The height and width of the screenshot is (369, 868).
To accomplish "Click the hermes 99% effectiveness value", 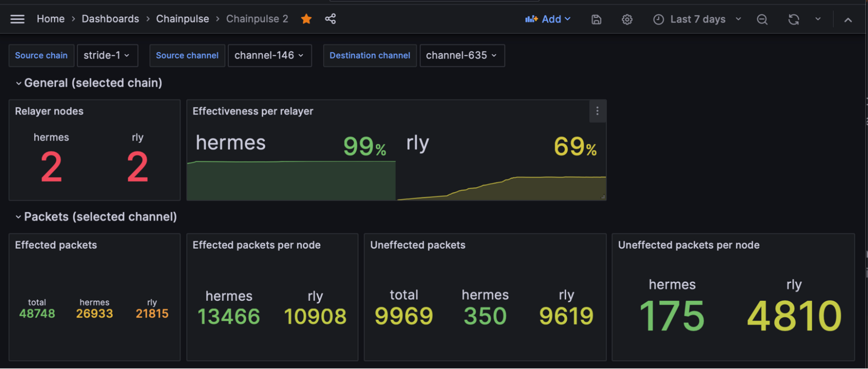I will 364,146.
